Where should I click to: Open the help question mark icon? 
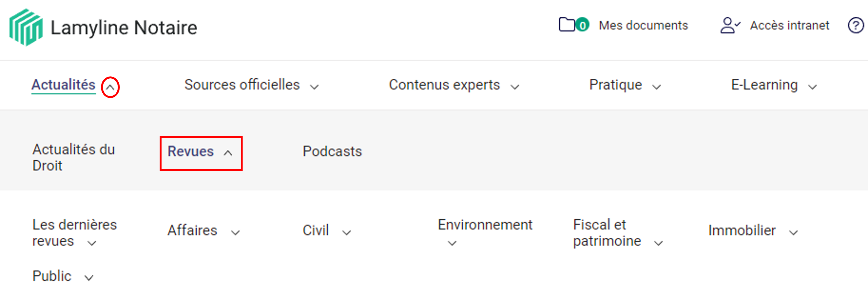(x=855, y=26)
